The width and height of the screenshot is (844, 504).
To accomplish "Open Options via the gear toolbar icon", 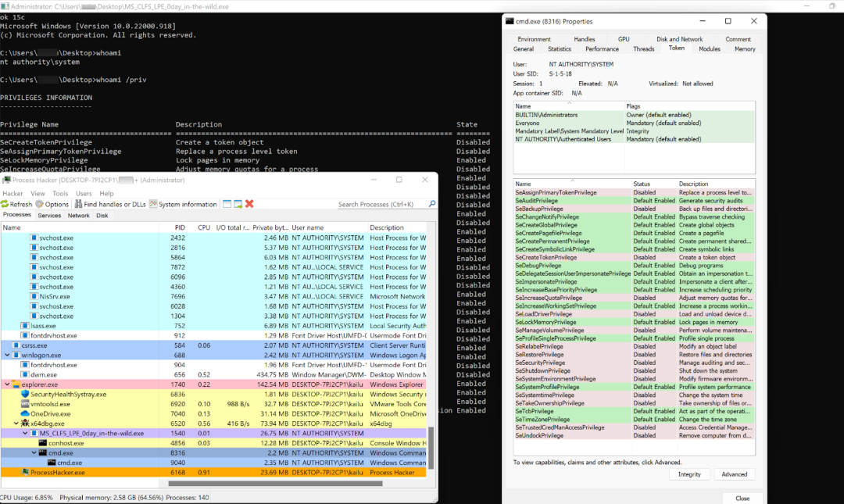I will click(x=39, y=204).
